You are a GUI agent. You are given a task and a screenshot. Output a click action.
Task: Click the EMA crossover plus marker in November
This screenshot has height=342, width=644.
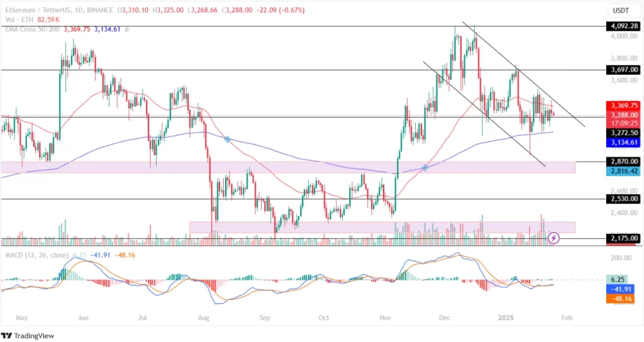tap(426, 167)
